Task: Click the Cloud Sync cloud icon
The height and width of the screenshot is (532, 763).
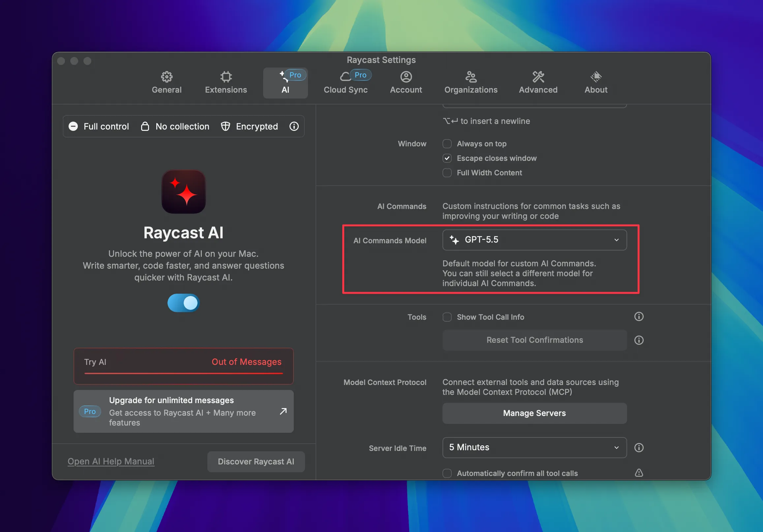Action: click(345, 77)
